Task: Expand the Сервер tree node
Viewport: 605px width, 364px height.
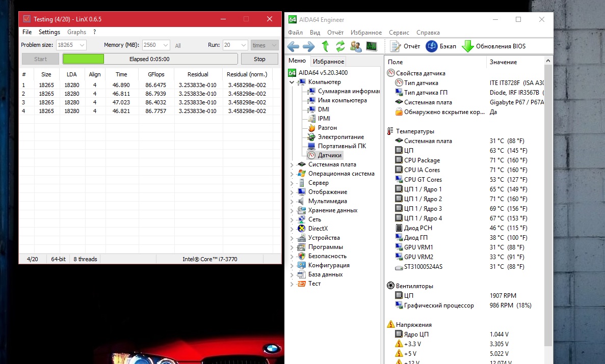Action: [x=292, y=183]
